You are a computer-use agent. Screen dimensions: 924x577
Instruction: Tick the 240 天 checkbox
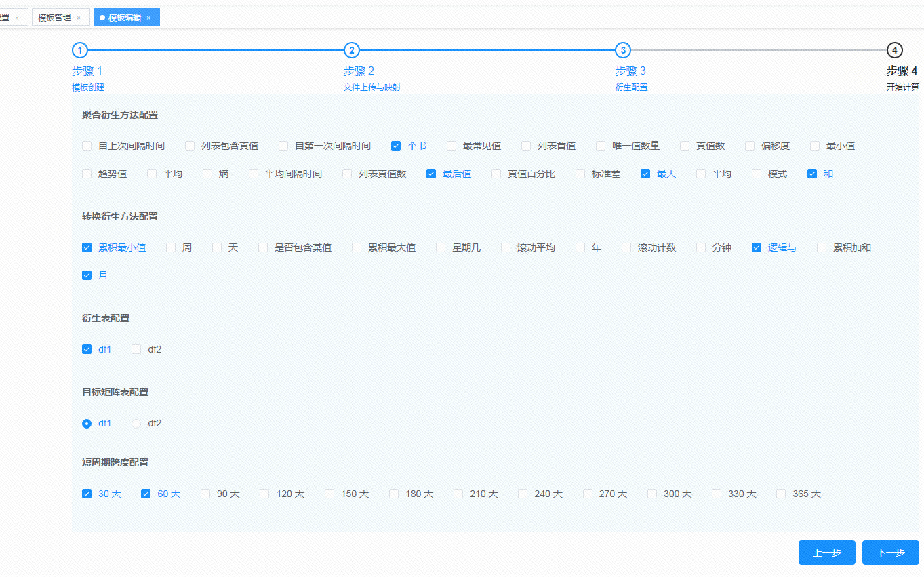click(523, 494)
